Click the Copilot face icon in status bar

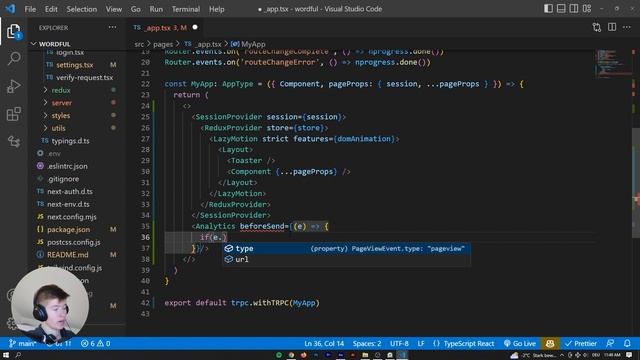point(550,343)
